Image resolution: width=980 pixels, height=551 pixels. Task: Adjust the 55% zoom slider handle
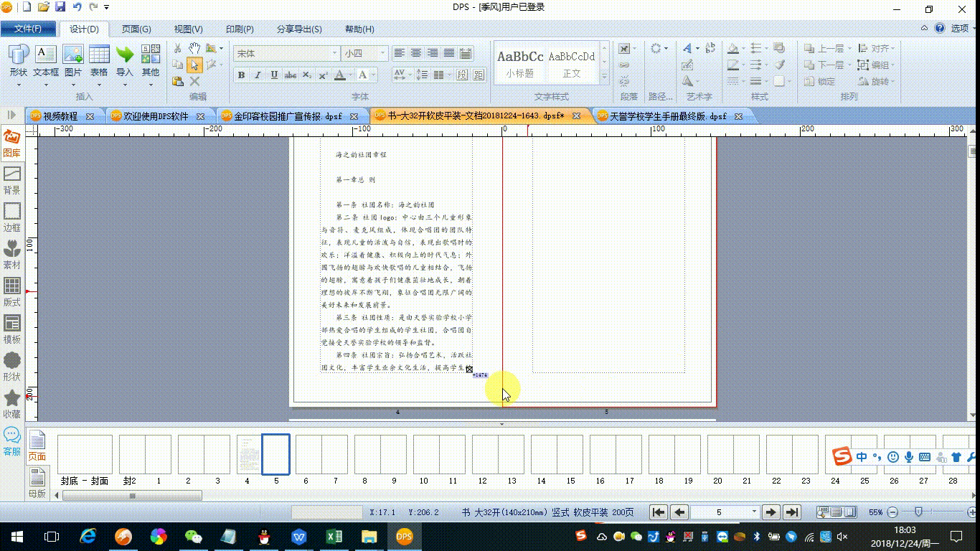(918, 512)
